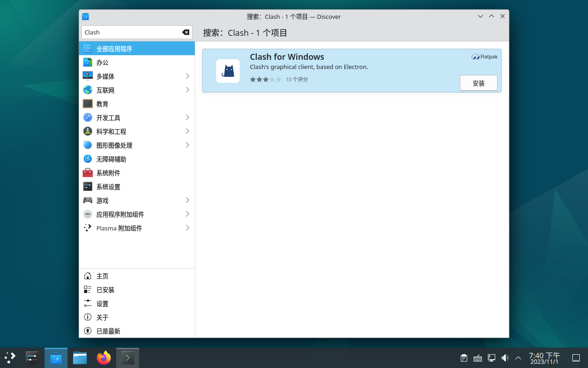Open the 设置 page in sidebar
This screenshot has height=368, width=588.
coord(102,304)
